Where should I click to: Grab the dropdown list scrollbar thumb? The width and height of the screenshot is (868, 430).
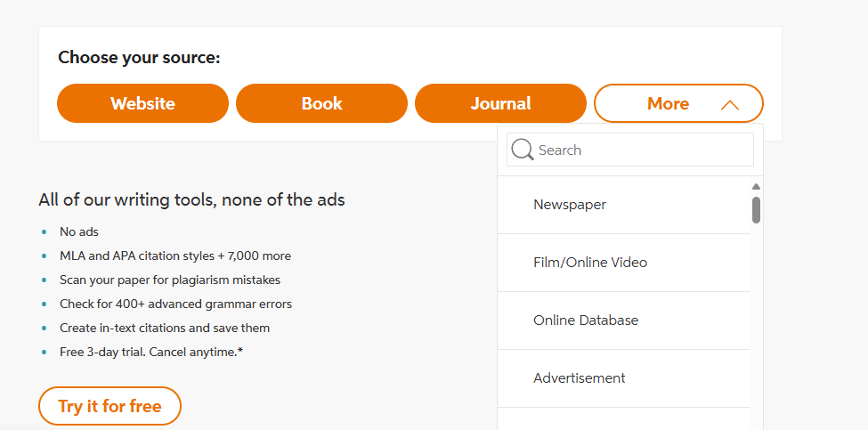click(x=756, y=210)
